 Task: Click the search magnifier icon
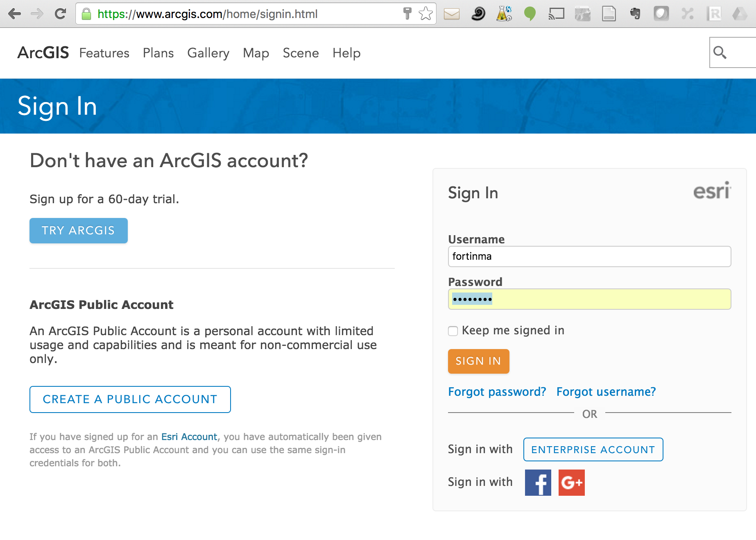pyautogui.click(x=720, y=52)
